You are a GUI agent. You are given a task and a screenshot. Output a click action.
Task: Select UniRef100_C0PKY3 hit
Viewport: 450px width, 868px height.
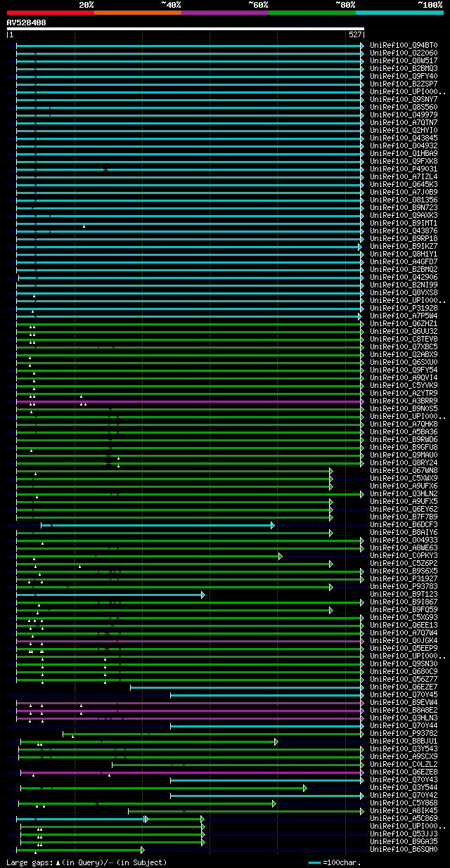point(404,555)
